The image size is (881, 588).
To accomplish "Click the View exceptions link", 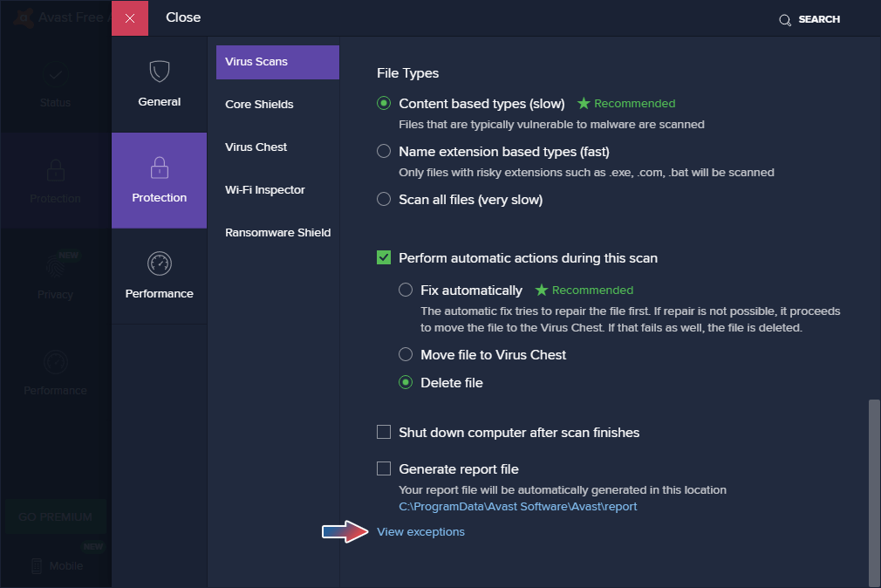I will (420, 532).
